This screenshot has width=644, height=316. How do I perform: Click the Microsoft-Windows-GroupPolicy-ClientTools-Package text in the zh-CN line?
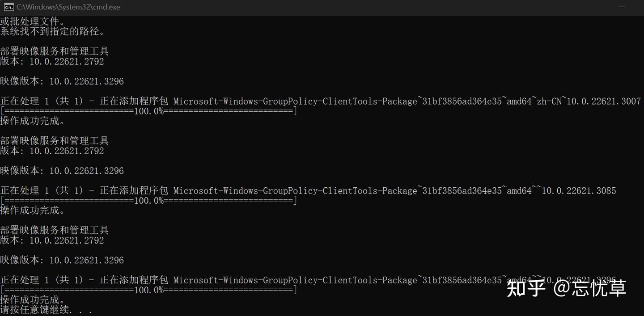coord(295,101)
